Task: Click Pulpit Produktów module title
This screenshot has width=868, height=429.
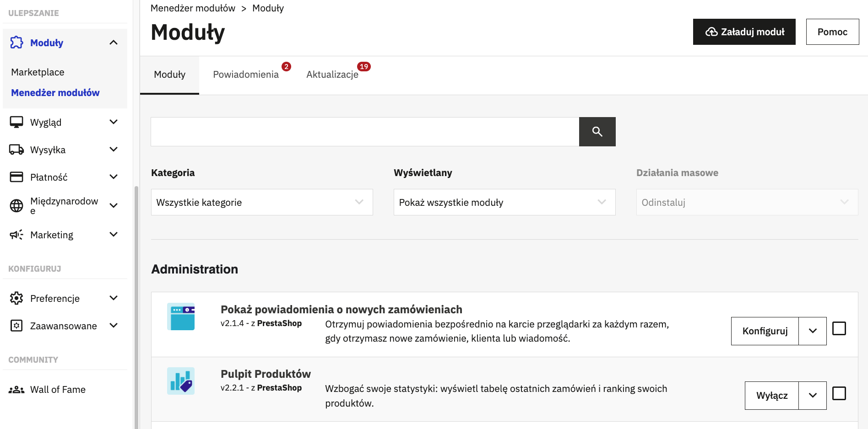Action: (x=266, y=374)
